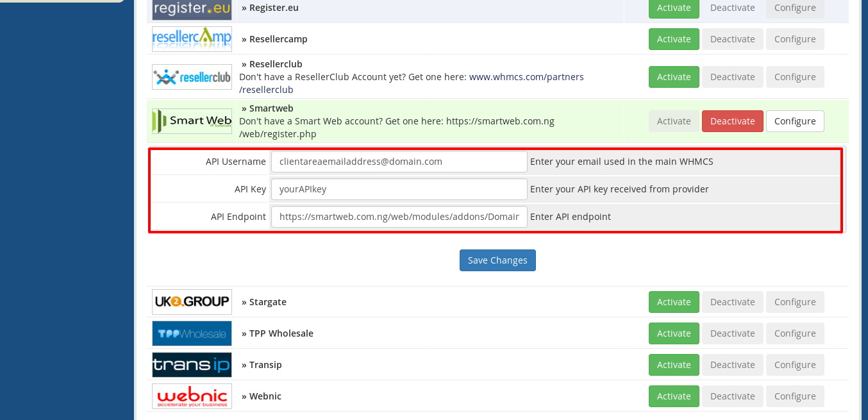Screen dimensions: 868x420
Task: Open Configure for Smartweb
Action: pyautogui.click(x=795, y=121)
